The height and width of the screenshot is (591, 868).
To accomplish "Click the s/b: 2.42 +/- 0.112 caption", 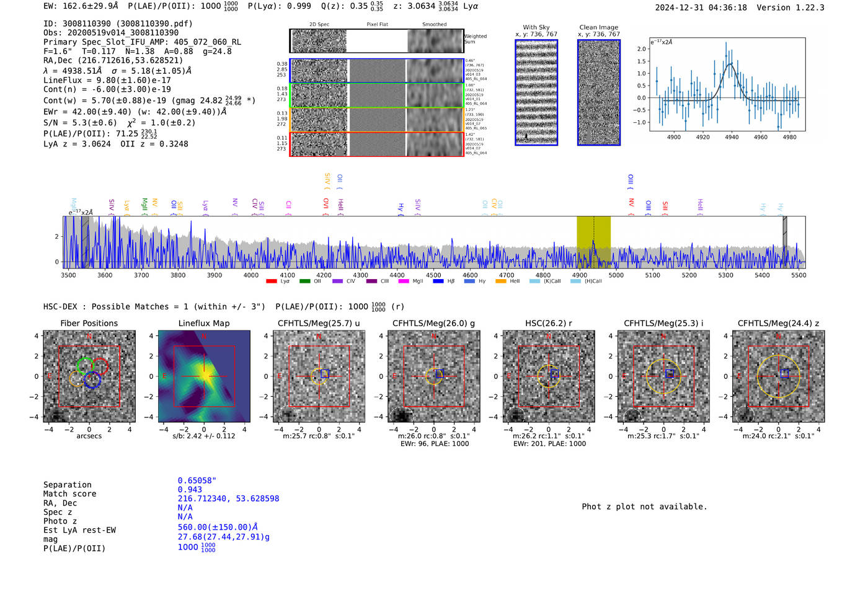I will tap(204, 436).
